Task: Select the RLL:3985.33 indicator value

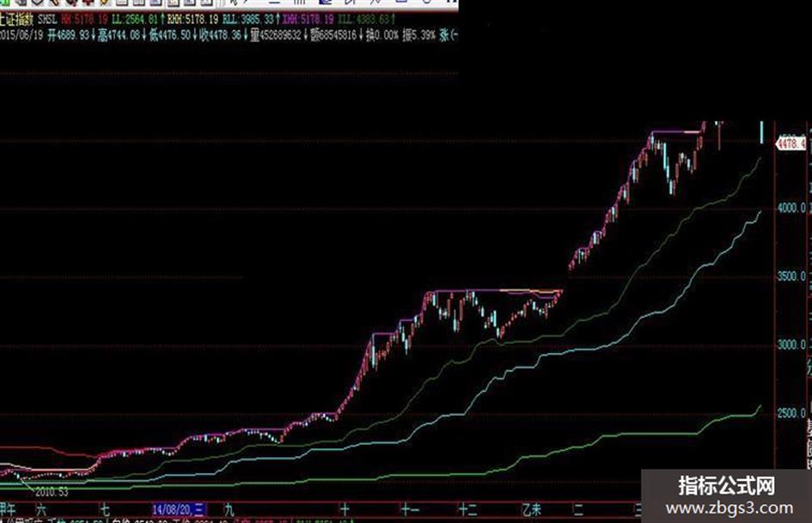Action: pyautogui.click(x=248, y=21)
